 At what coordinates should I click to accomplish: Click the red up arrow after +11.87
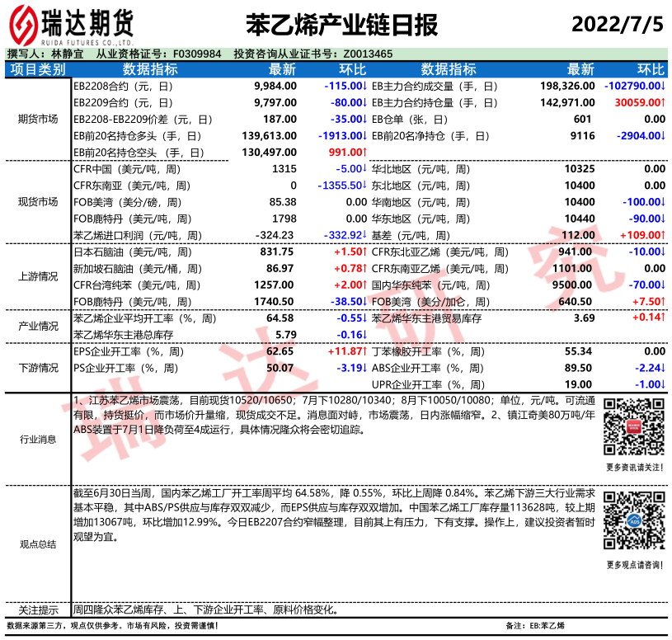[364, 351]
